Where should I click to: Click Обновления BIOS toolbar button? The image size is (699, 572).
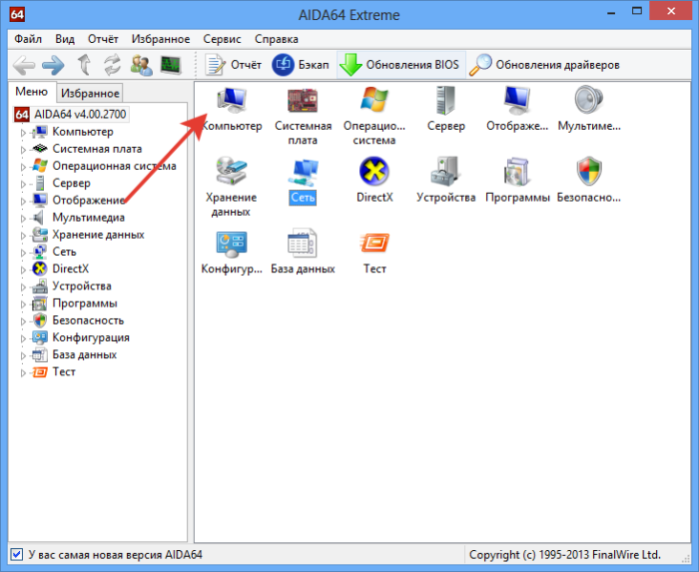click(399, 65)
